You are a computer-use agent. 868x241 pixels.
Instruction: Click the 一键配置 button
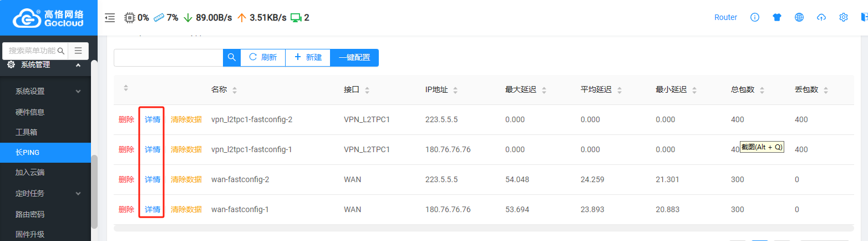pos(354,57)
